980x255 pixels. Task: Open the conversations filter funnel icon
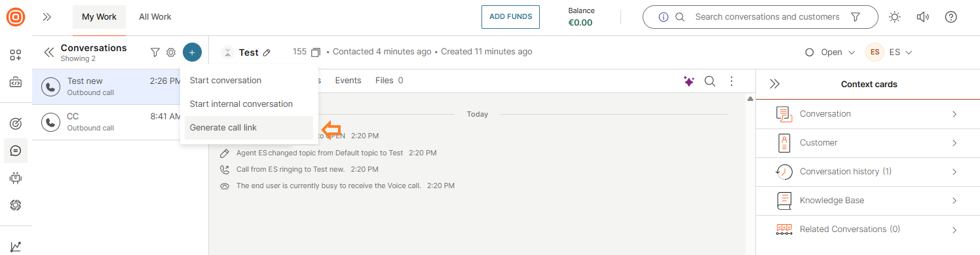click(x=155, y=52)
